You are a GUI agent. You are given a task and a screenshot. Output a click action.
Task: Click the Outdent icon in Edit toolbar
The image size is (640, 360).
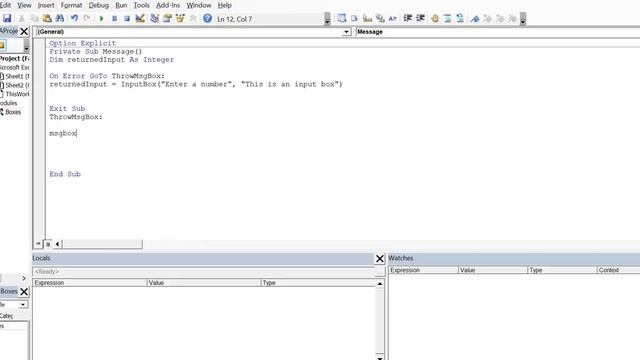click(420, 18)
